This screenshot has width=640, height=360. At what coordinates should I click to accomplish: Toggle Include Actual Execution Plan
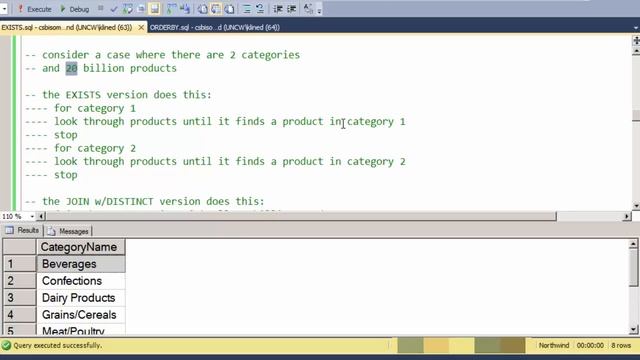tap(171, 9)
